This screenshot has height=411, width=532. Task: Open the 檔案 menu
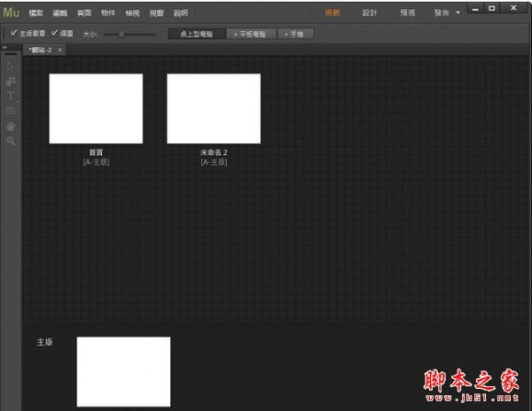pyautogui.click(x=35, y=13)
